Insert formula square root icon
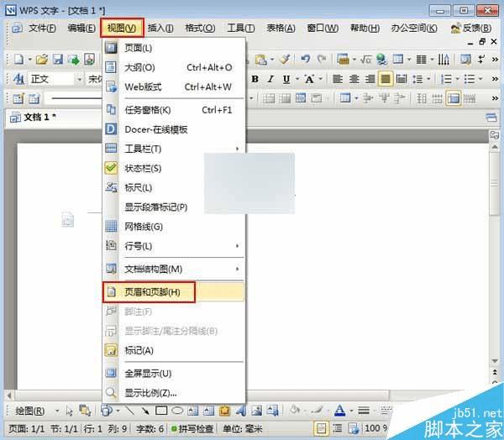 (x=366, y=60)
